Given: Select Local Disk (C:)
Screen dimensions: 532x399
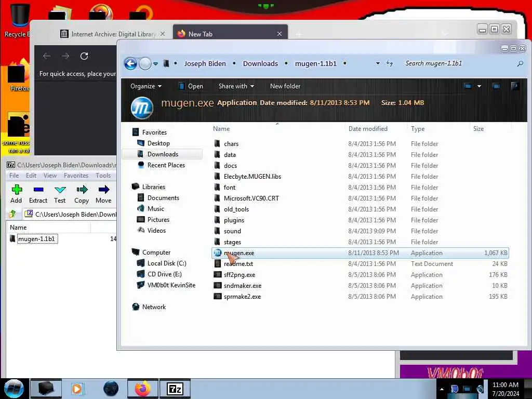Looking at the screenshot, I should tap(167, 263).
